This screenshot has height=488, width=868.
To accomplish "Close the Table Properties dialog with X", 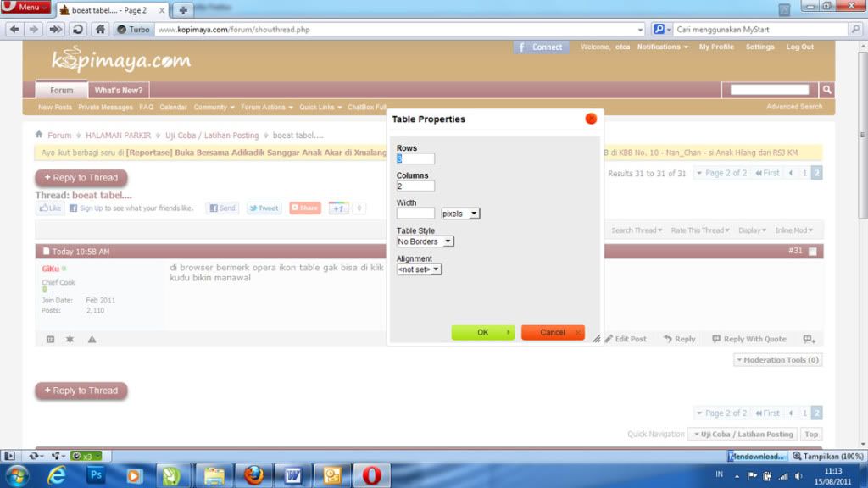I will click(591, 119).
